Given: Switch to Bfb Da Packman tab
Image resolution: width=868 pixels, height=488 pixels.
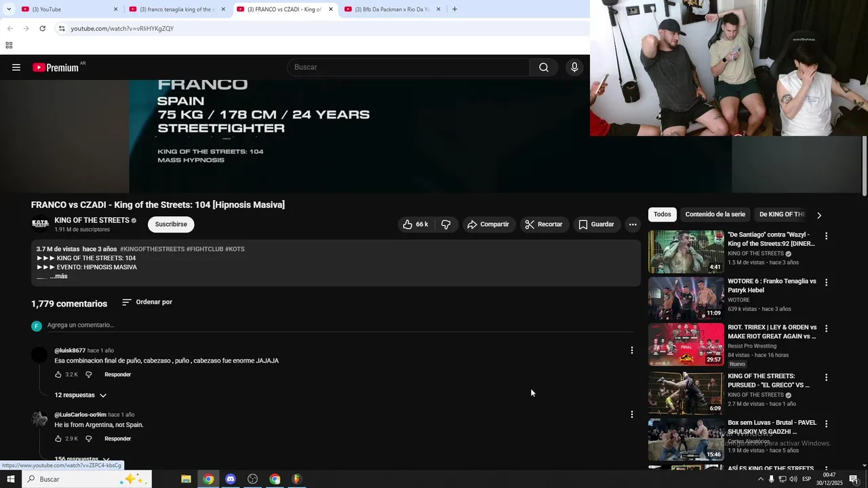Looking at the screenshot, I should click(392, 9).
